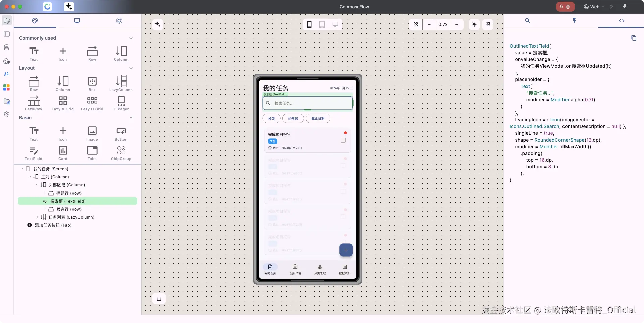644x323 pixels.
Task: Collapse the 主列 (Column) tree node
Action: (x=30, y=177)
